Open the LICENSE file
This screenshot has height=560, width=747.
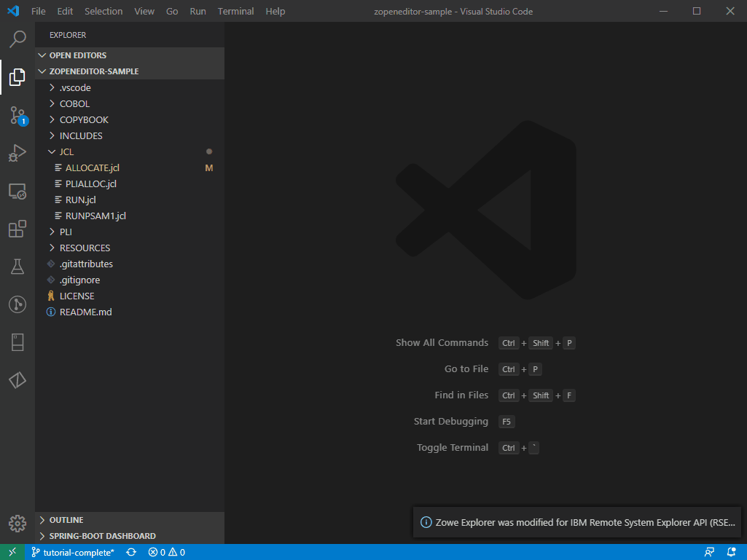(x=130, y=296)
